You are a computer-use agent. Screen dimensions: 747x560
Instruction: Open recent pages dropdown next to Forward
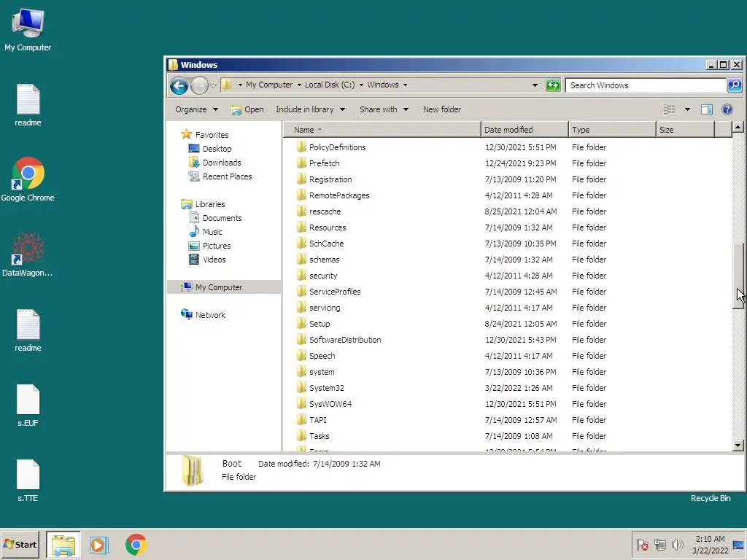[x=214, y=86]
